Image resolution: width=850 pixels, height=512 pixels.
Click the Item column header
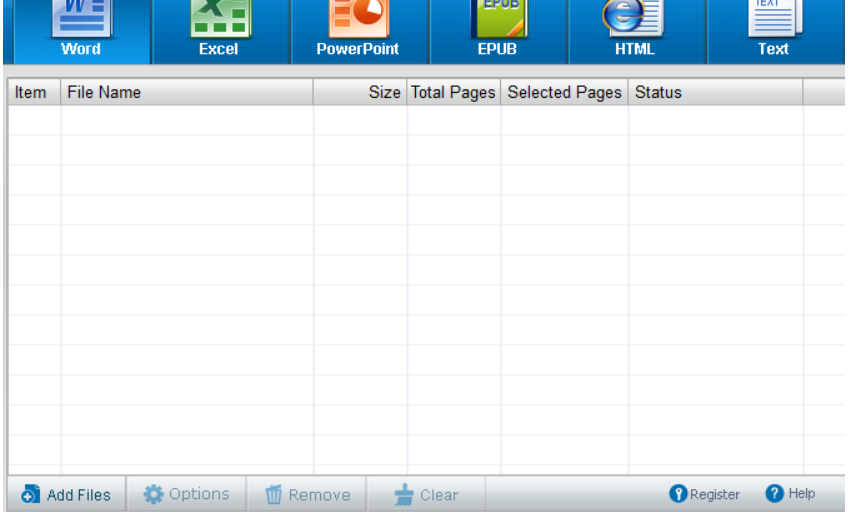[x=34, y=92]
